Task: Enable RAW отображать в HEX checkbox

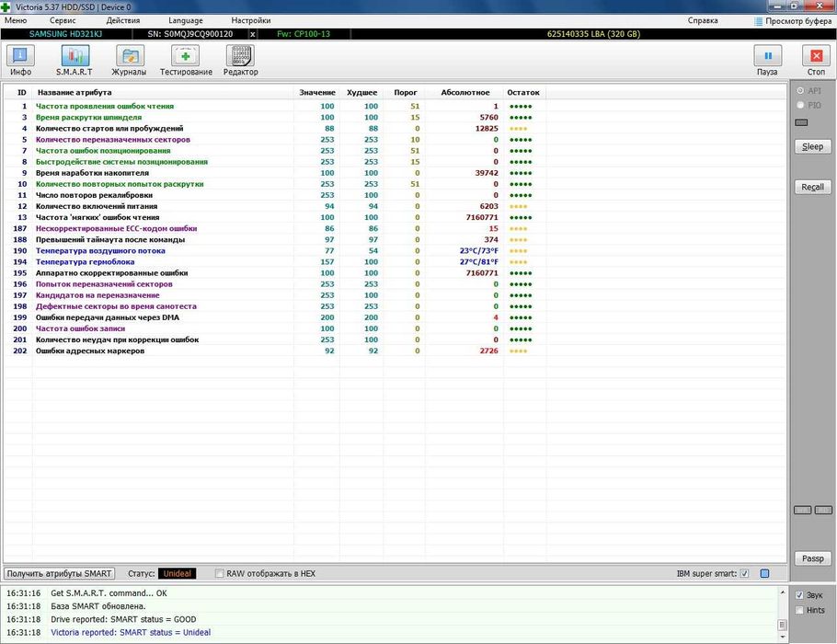Action: tap(220, 574)
